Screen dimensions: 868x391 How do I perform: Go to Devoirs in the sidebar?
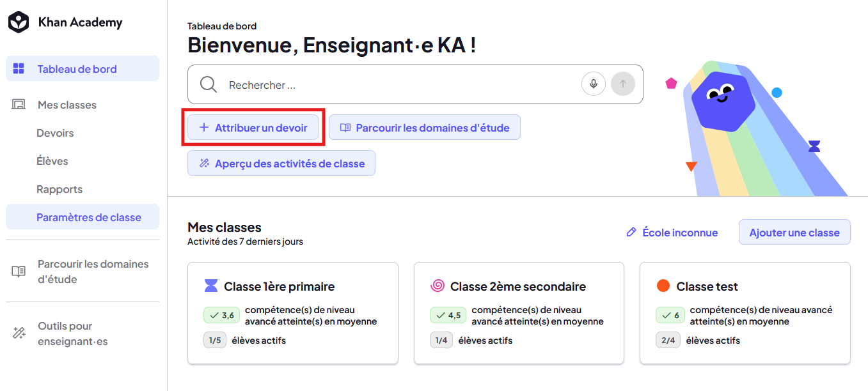[x=55, y=133]
